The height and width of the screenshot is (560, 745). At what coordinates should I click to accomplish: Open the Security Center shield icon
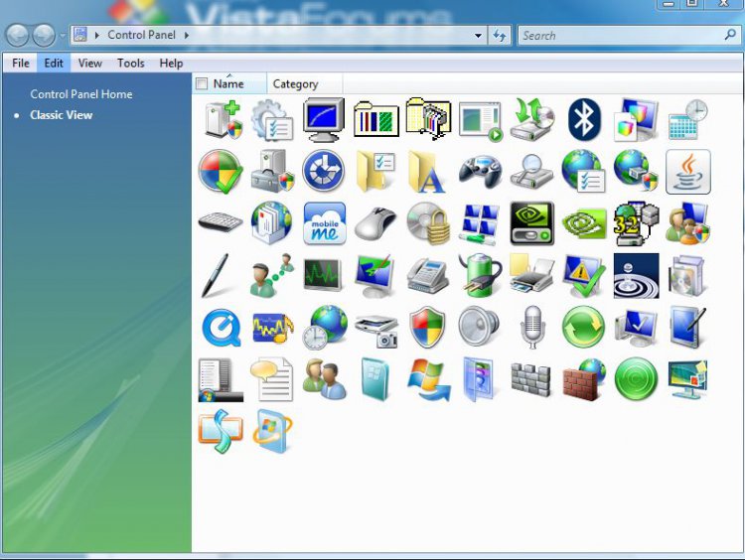click(427, 328)
